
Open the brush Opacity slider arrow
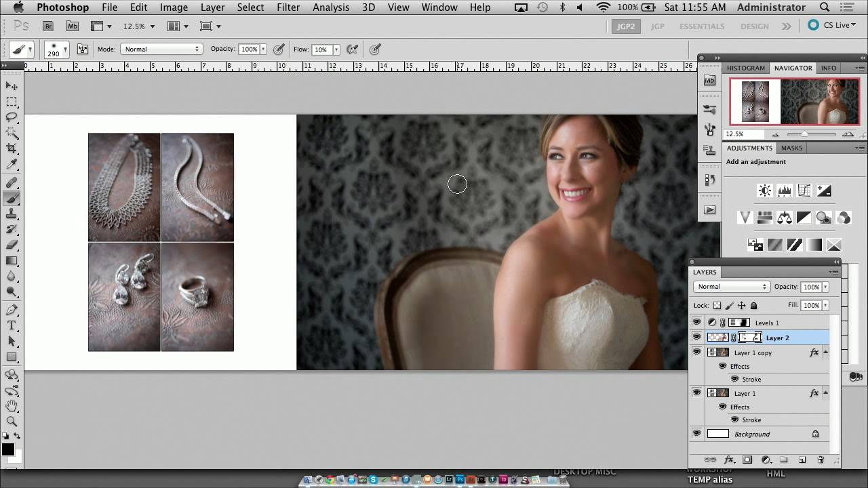click(x=263, y=49)
